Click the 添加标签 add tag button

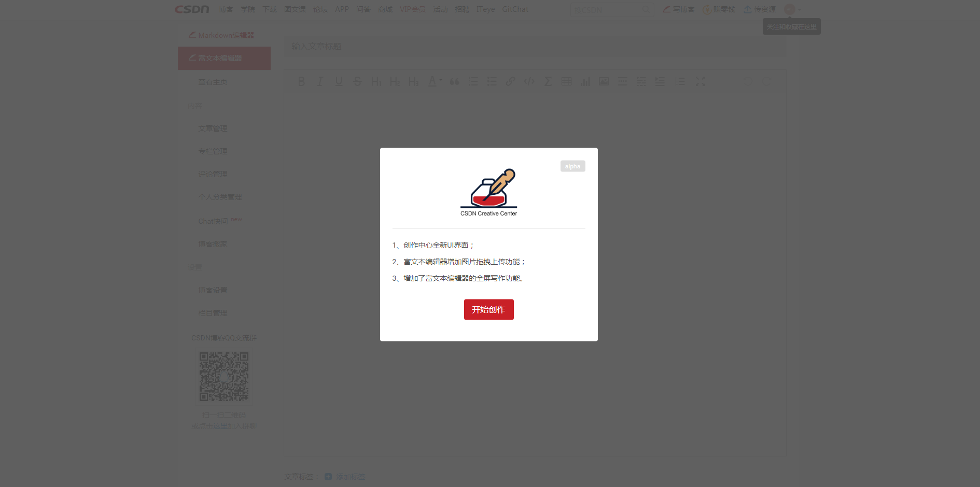[345, 477]
